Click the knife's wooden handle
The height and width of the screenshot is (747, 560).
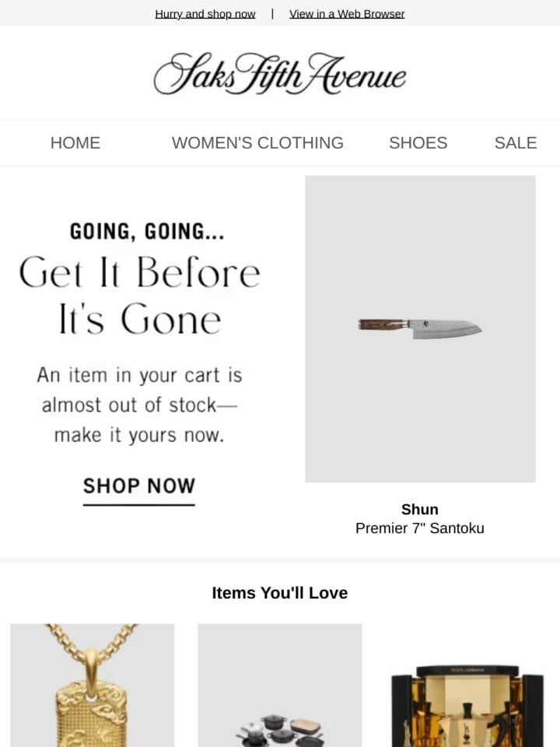pos(383,324)
